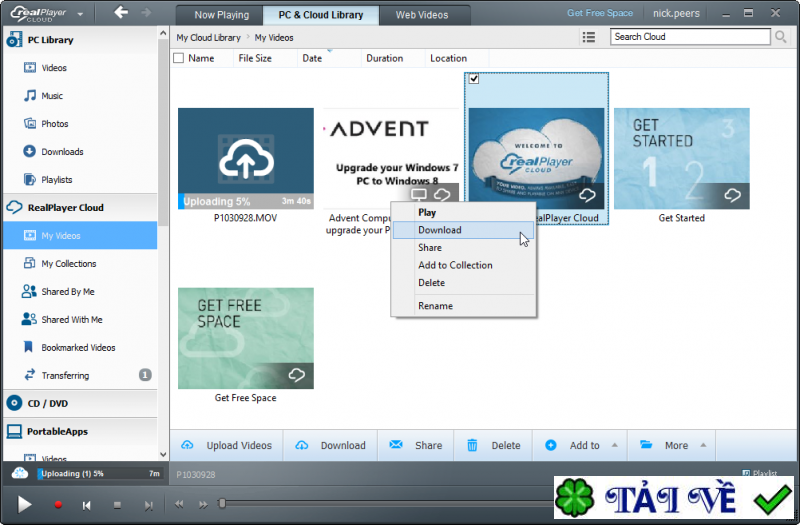Switch to the PC & Cloud Library tab
The image size is (800, 525).
click(x=321, y=15)
